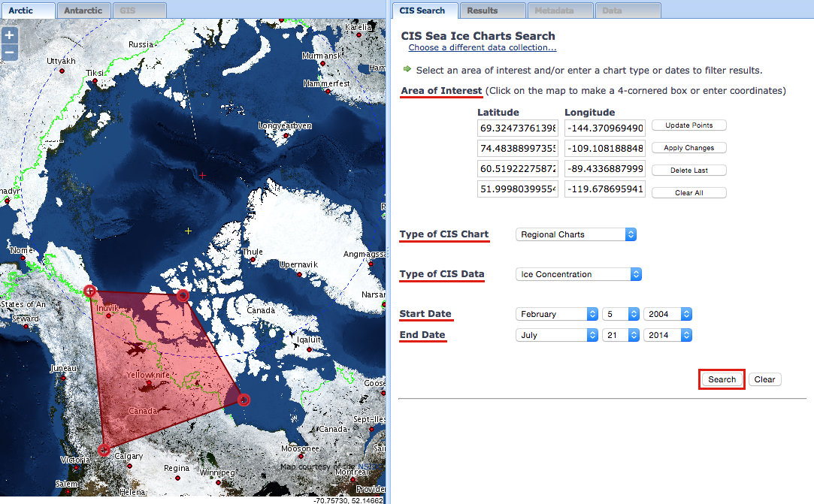Click the map zoom in plus button
The image size is (814, 504).
[10, 35]
